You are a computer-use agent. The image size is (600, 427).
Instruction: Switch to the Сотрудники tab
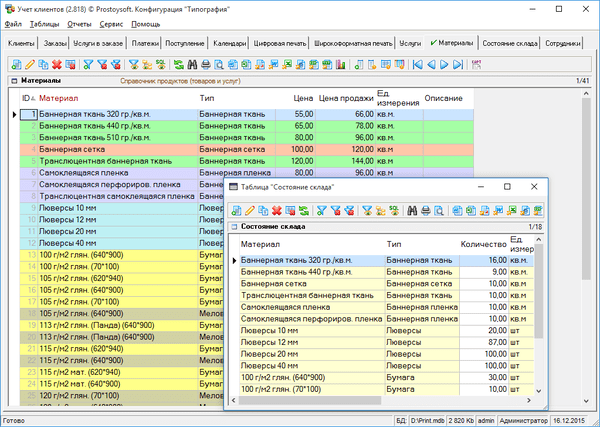pos(562,44)
